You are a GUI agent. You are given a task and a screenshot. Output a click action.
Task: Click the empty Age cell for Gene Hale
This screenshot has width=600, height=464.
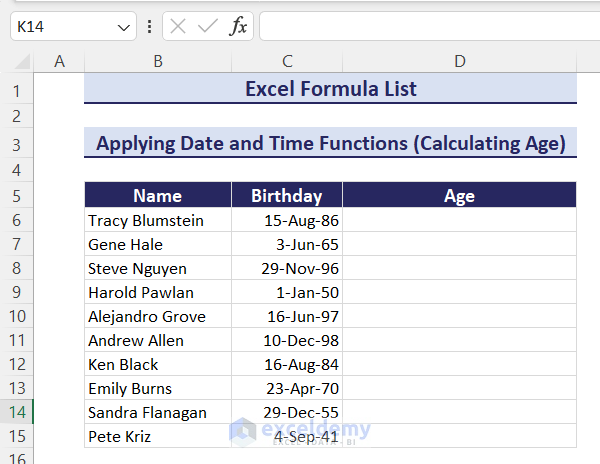459,244
